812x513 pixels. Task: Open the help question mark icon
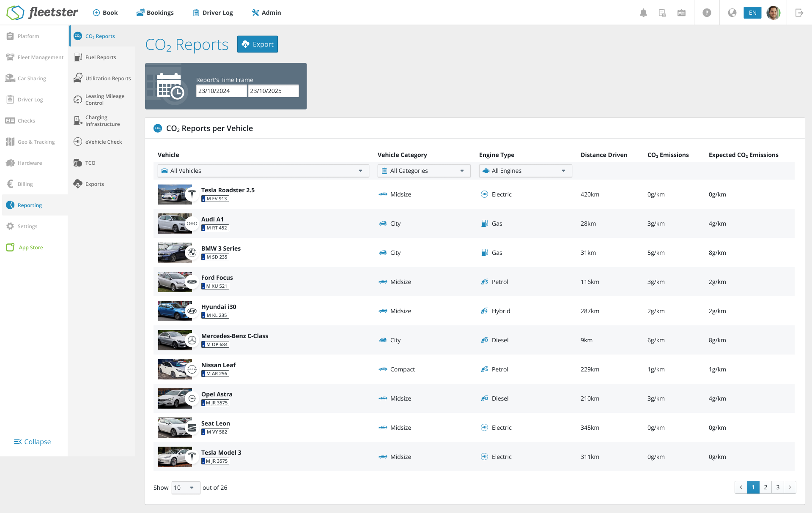click(x=707, y=13)
